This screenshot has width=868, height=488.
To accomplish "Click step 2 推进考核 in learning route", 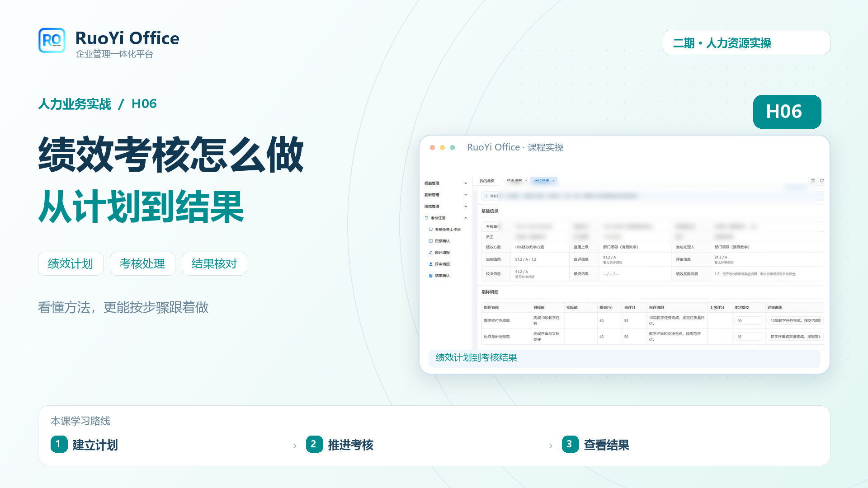I will tap(340, 445).
